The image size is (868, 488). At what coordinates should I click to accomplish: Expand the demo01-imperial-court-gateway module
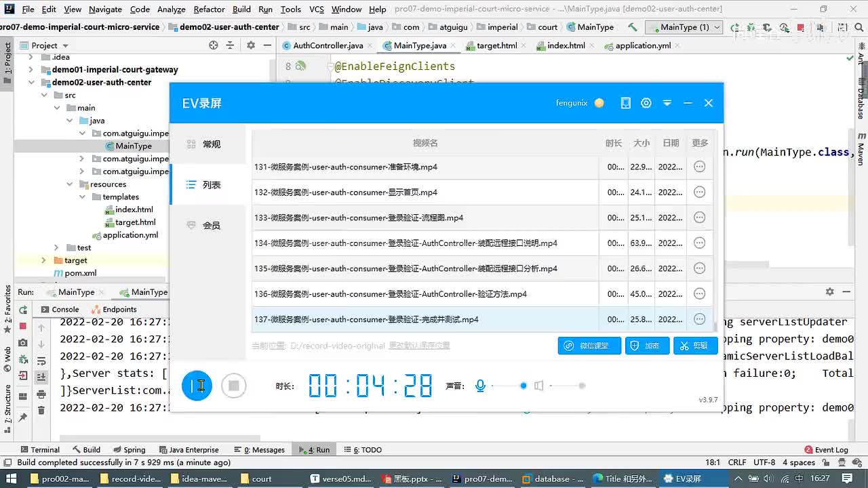[x=31, y=70]
